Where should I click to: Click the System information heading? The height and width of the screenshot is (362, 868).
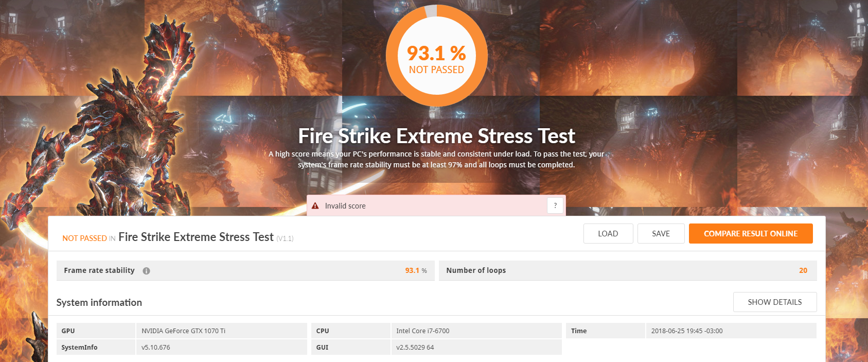point(99,302)
